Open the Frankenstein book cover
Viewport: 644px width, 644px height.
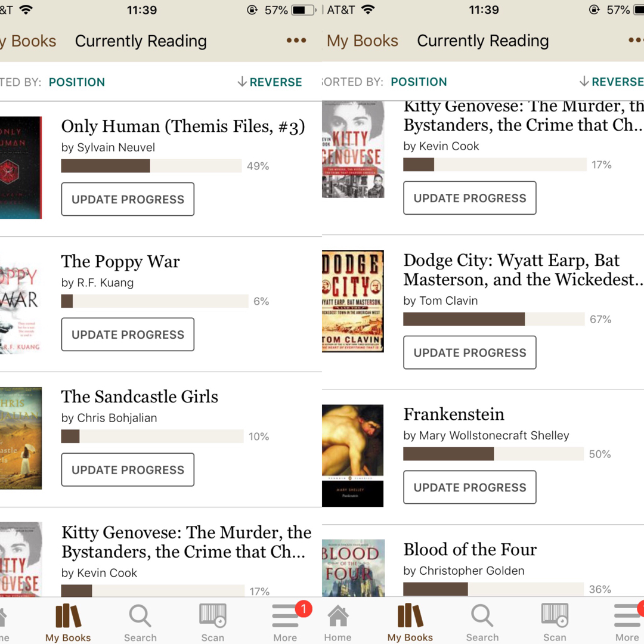pyautogui.click(x=352, y=456)
